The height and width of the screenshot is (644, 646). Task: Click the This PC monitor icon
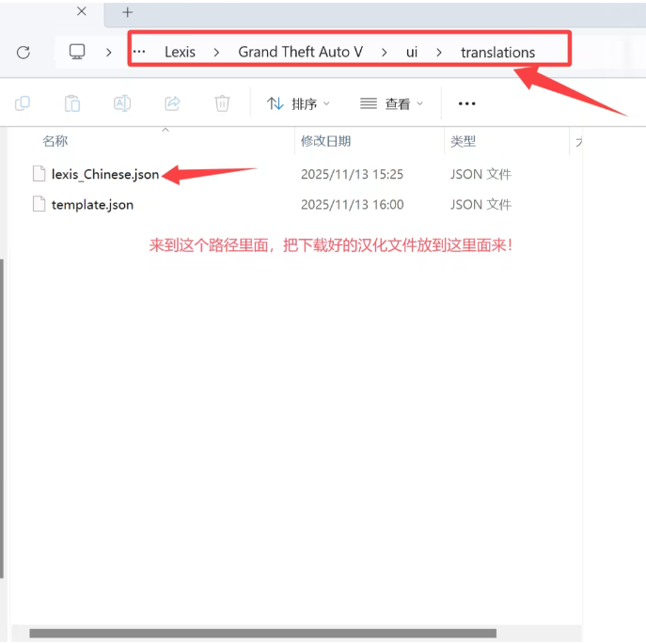point(77,52)
